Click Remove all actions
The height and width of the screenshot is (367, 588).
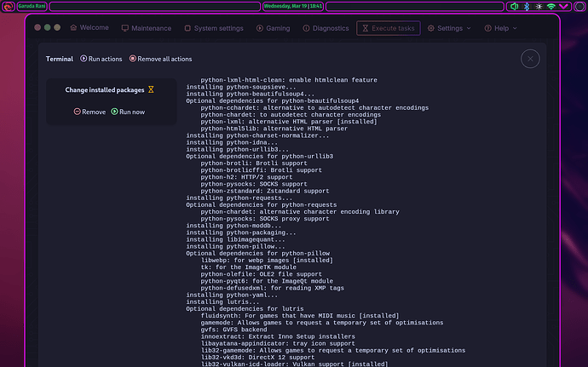point(160,59)
